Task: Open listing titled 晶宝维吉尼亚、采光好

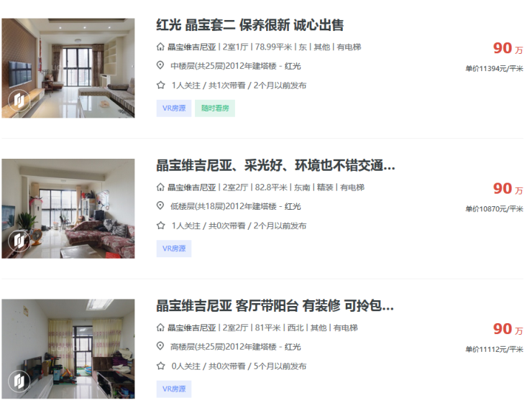Action: point(275,165)
